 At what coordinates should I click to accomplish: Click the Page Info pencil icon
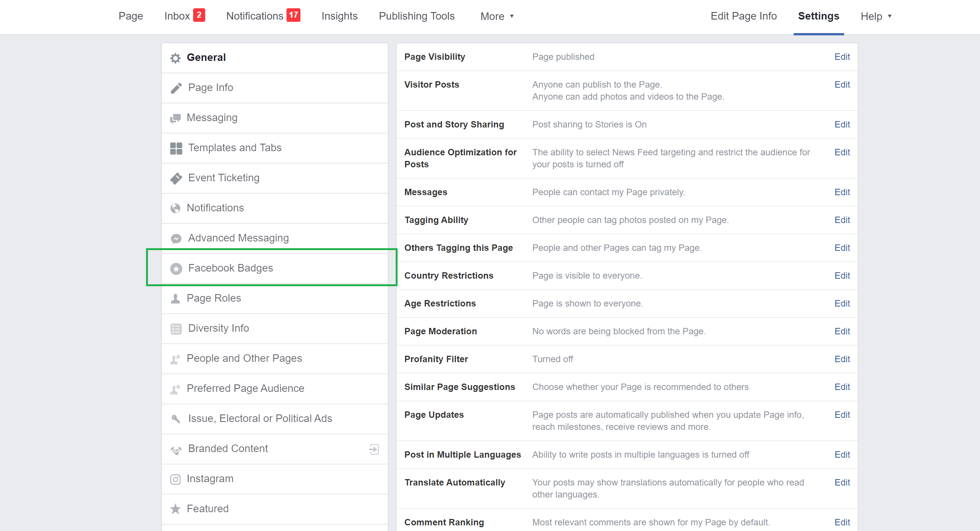coord(176,88)
